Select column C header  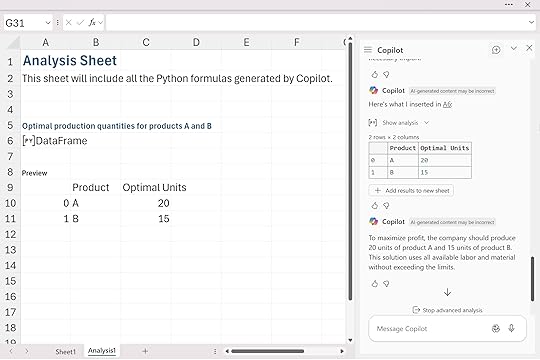pyautogui.click(x=146, y=42)
